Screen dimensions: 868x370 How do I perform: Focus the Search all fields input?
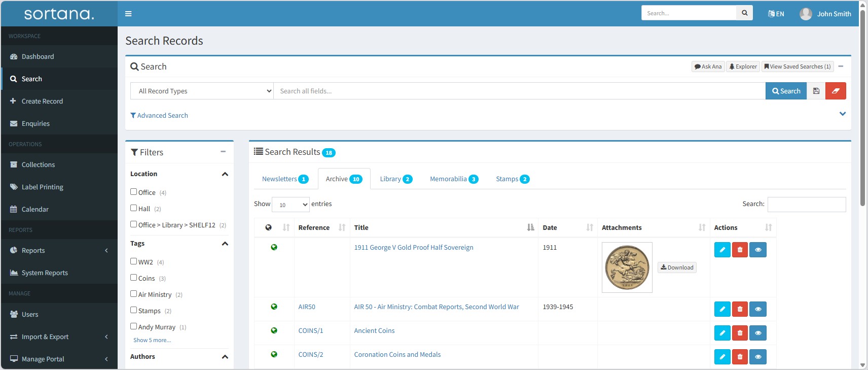click(x=519, y=91)
